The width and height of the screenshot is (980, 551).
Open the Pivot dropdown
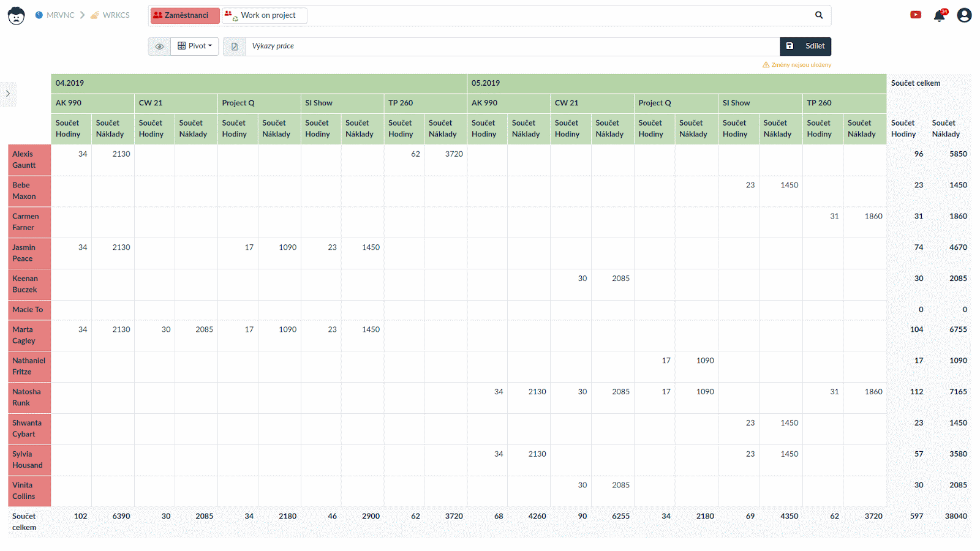point(195,46)
